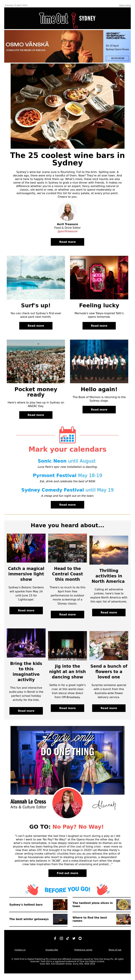
Task: Open 'Pyrmont Festival' calendar link
Action: click(55, 475)
